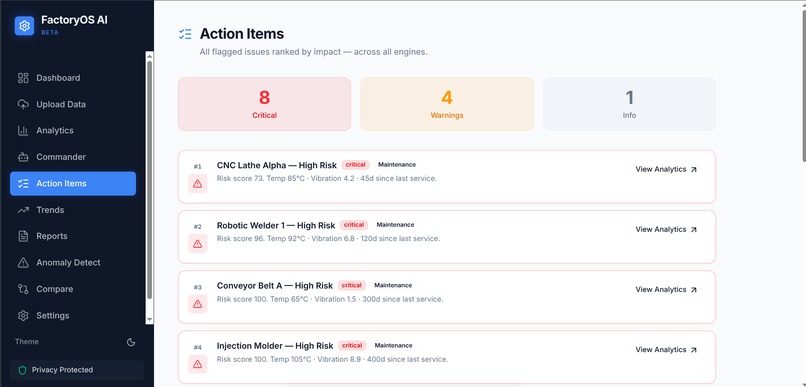
Task: View Analytics for Injection Molder
Action: (x=666, y=350)
